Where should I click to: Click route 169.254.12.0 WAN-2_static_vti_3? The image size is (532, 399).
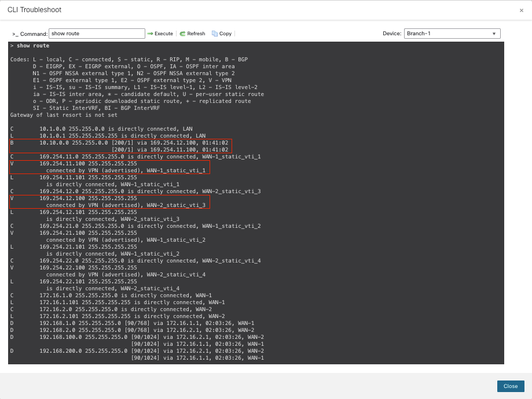135,191
